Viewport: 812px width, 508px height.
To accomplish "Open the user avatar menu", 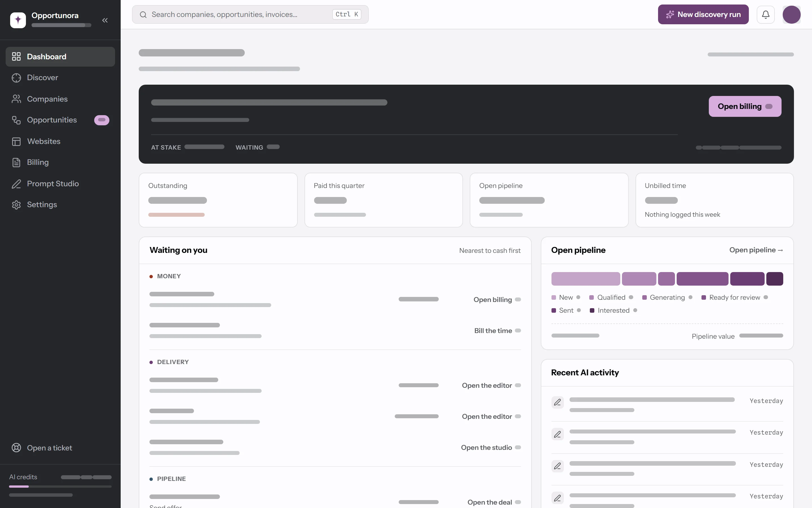I will coord(791,14).
